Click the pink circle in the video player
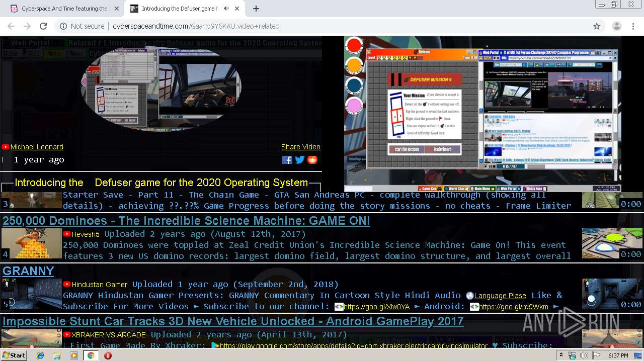The image size is (644, 362). tap(354, 106)
